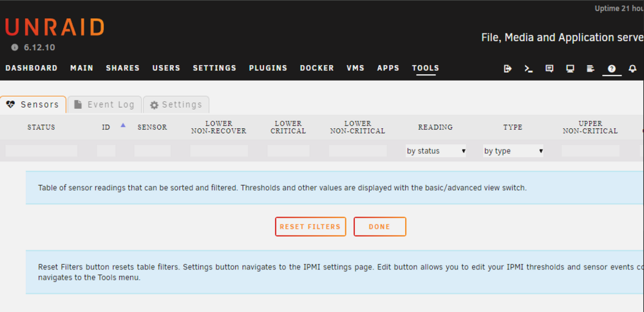The height and width of the screenshot is (312, 644).
Task: Open the USERS menu
Action: pyautogui.click(x=166, y=68)
